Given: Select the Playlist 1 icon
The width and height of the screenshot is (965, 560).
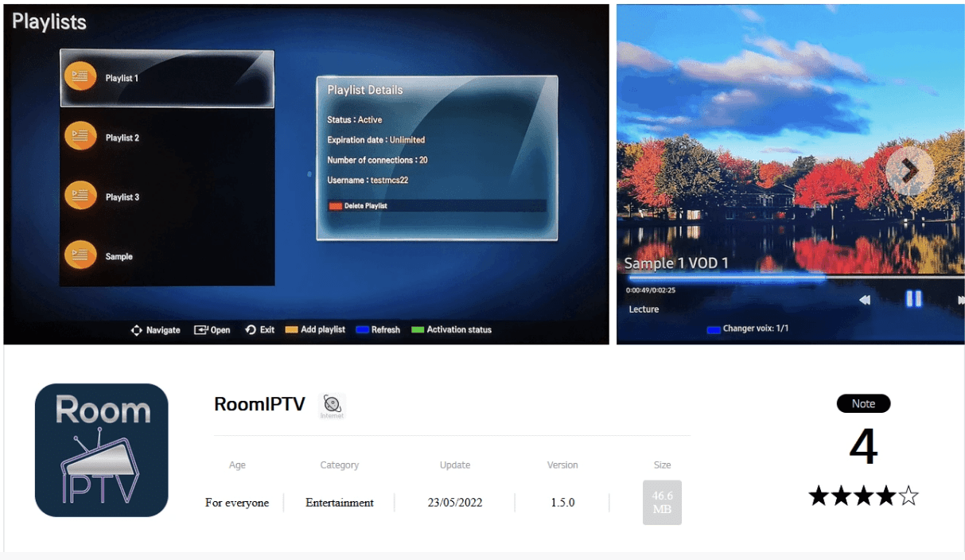Looking at the screenshot, I should coord(81,76).
